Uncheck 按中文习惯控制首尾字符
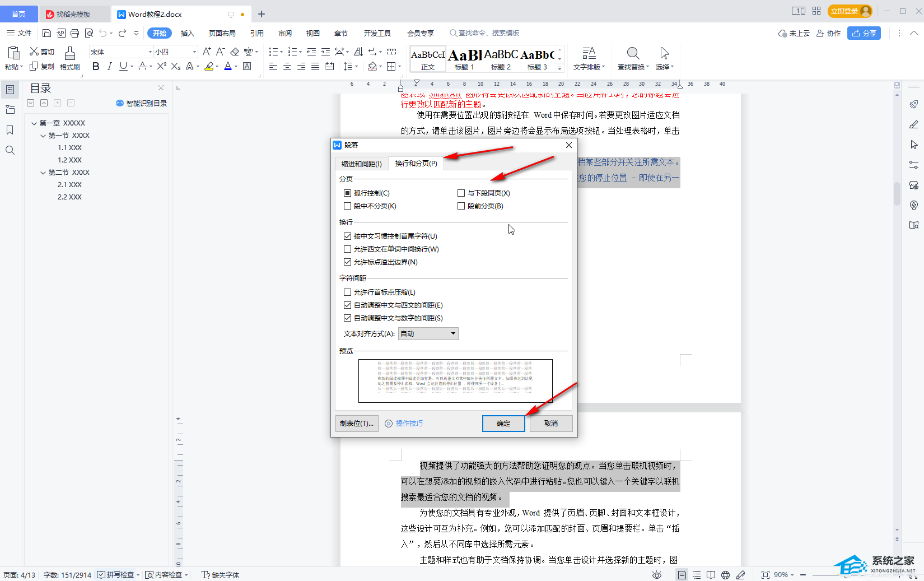 [x=347, y=236]
